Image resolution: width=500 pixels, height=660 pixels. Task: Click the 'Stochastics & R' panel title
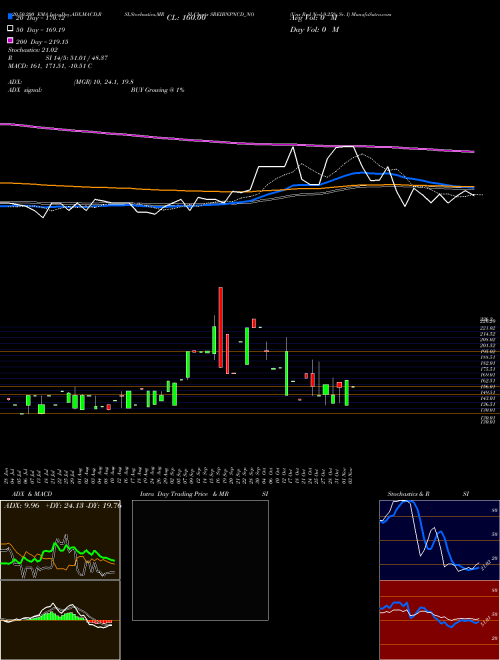point(408,494)
